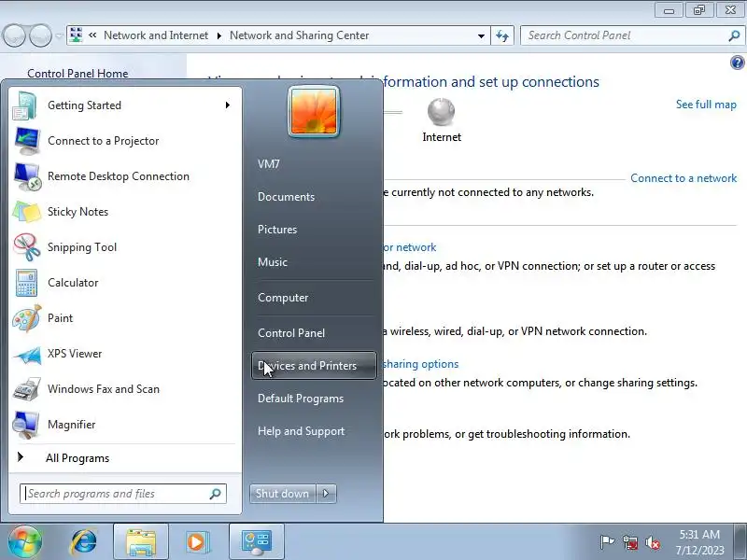Click Connect to a network link
The height and width of the screenshot is (560, 747).
[684, 178]
